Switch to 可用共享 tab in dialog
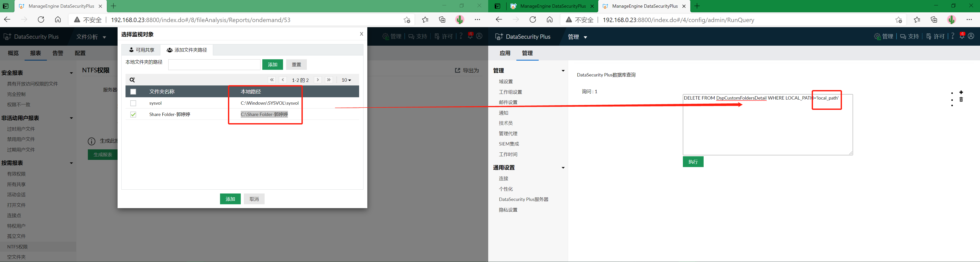Viewport: 980px width, 262px height. 142,50
